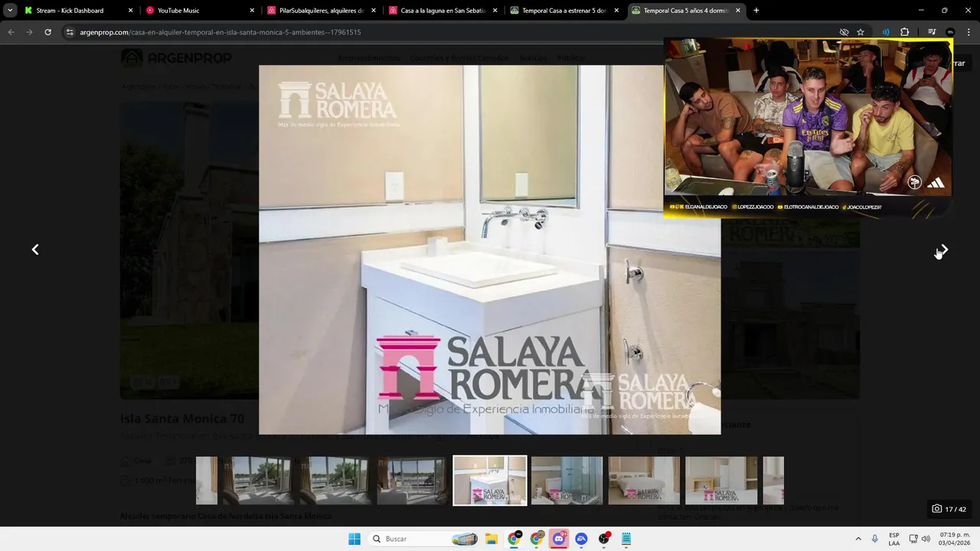This screenshot has height=551, width=980.
Task: Click the browser back arrow
Action: click(11, 32)
